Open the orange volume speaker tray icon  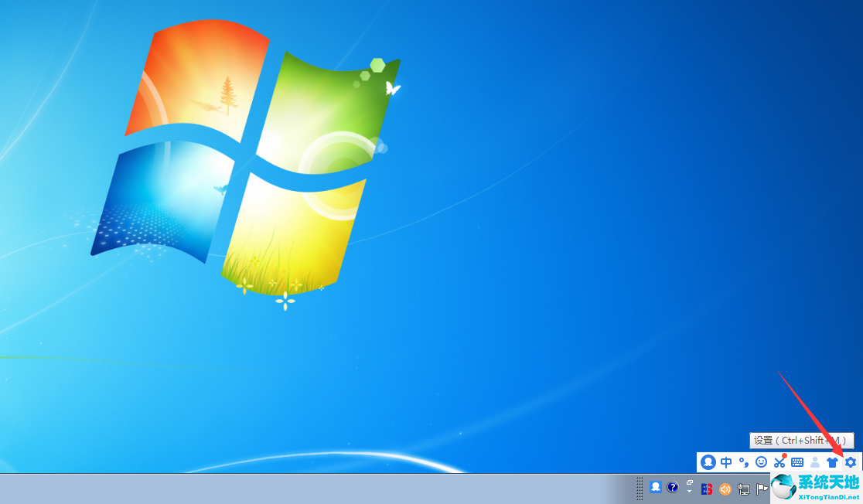[x=725, y=489]
